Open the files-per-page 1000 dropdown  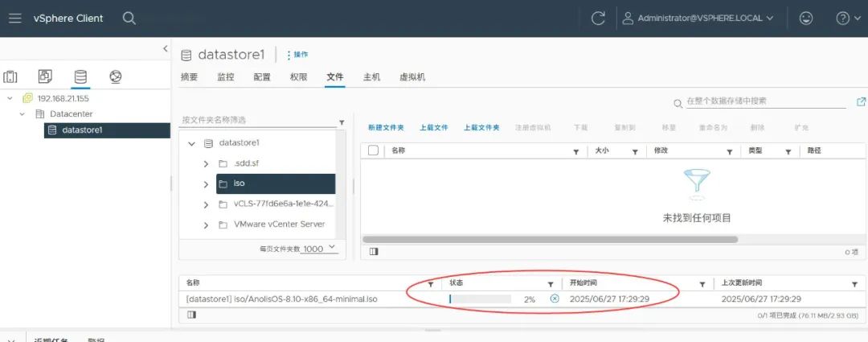click(319, 249)
